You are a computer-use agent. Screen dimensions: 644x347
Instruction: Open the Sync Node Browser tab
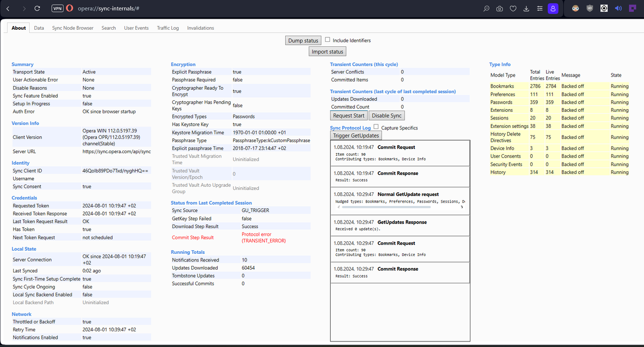[73, 28]
